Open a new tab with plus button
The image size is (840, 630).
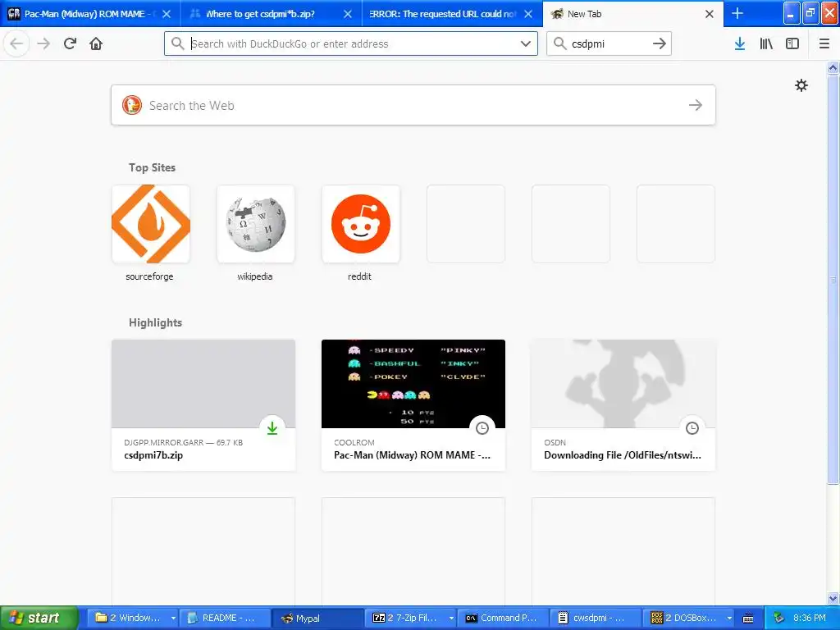(737, 13)
